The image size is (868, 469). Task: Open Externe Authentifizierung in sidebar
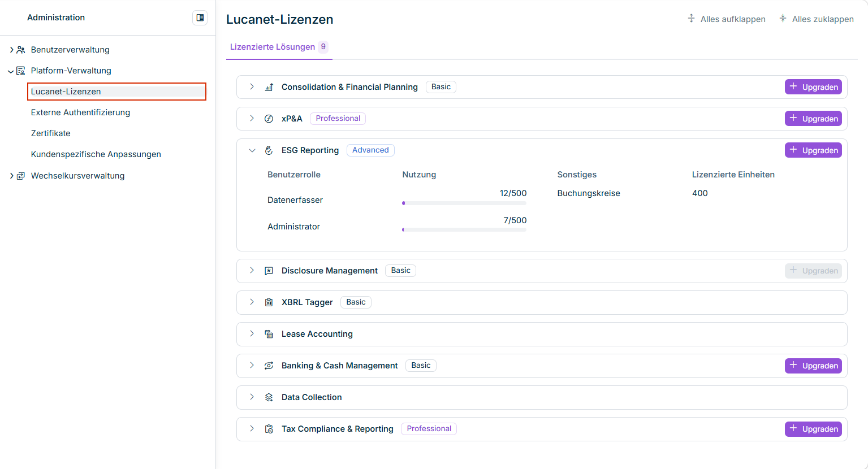(x=80, y=112)
